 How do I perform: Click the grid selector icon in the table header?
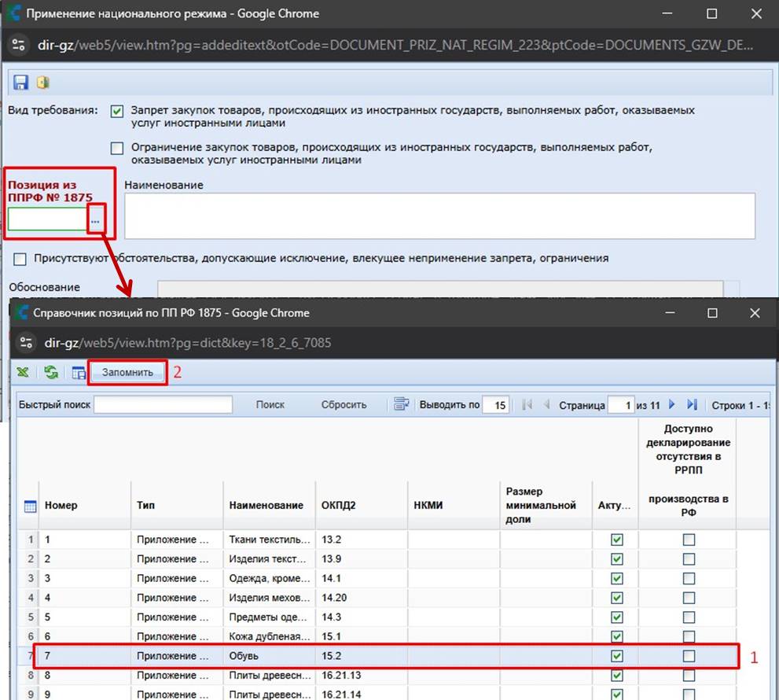pyautogui.click(x=31, y=506)
